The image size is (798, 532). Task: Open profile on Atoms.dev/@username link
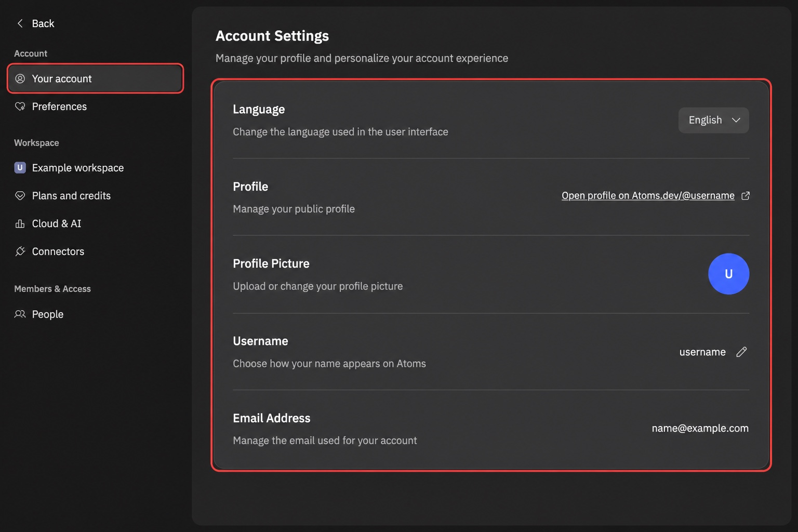[648, 195]
